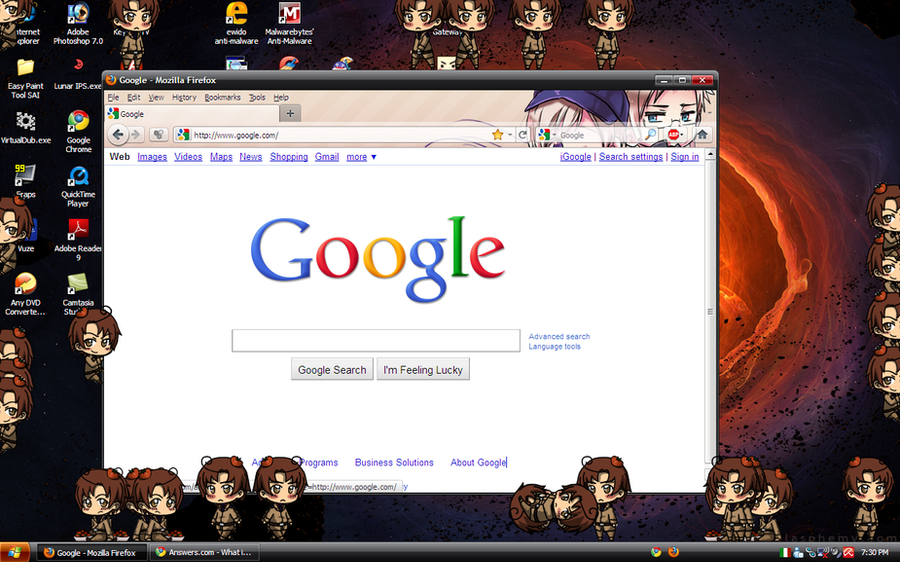Open Search settings link
This screenshot has width=900, height=562.
coord(631,157)
